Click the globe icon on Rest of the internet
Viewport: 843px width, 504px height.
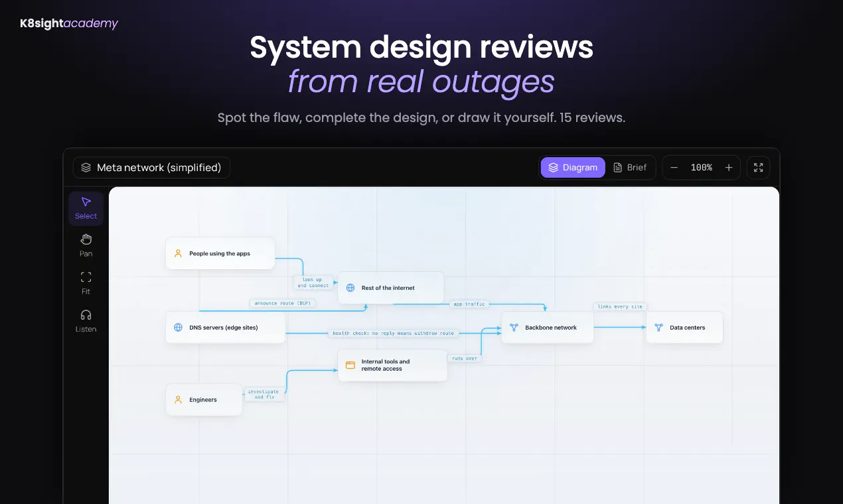point(350,288)
